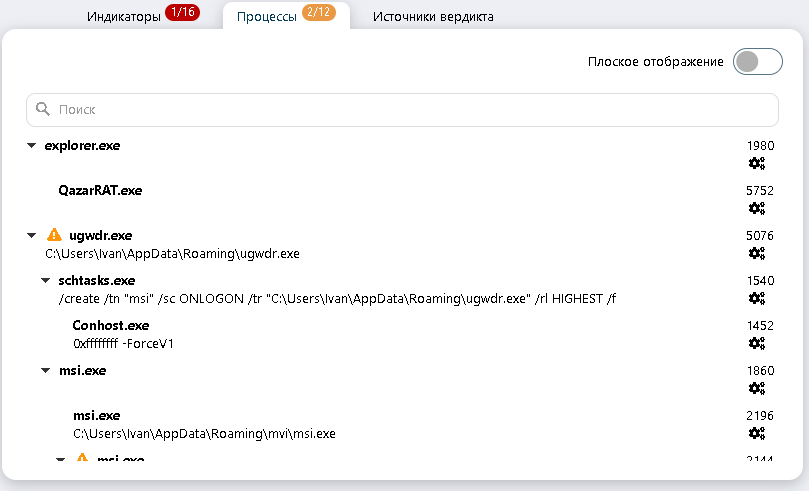Screen dimensions: 809x491
Task: Click gears icon for schtasks.exe process
Action: (757, 298)
